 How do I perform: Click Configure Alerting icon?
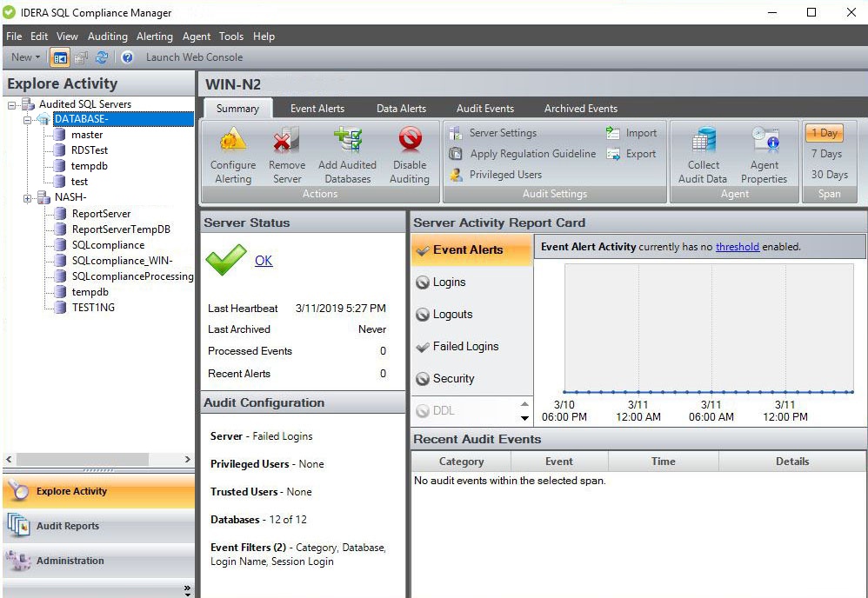click(233, 140)
